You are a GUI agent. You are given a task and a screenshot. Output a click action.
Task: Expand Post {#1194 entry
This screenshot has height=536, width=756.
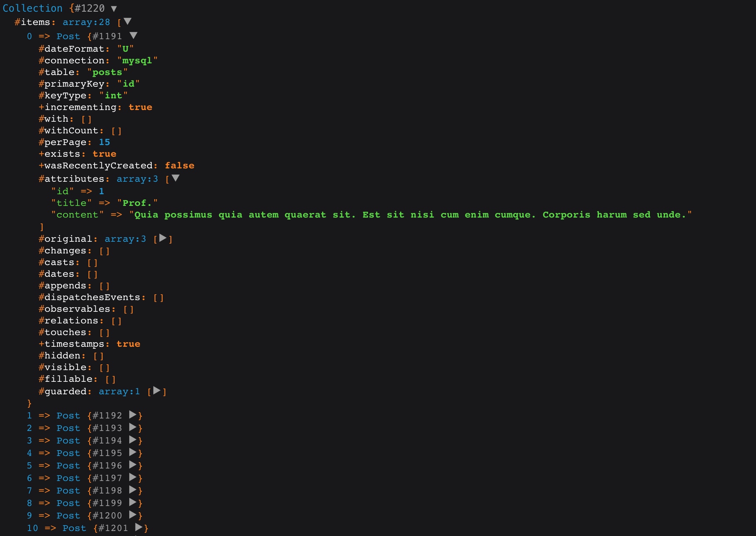pyautogui.click(x=133, y=440)
